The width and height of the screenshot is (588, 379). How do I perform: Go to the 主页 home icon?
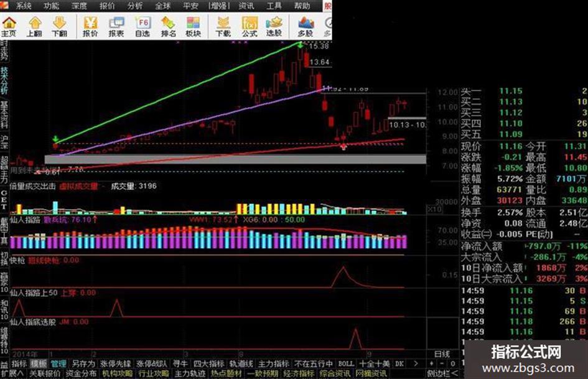coord(9,27)
